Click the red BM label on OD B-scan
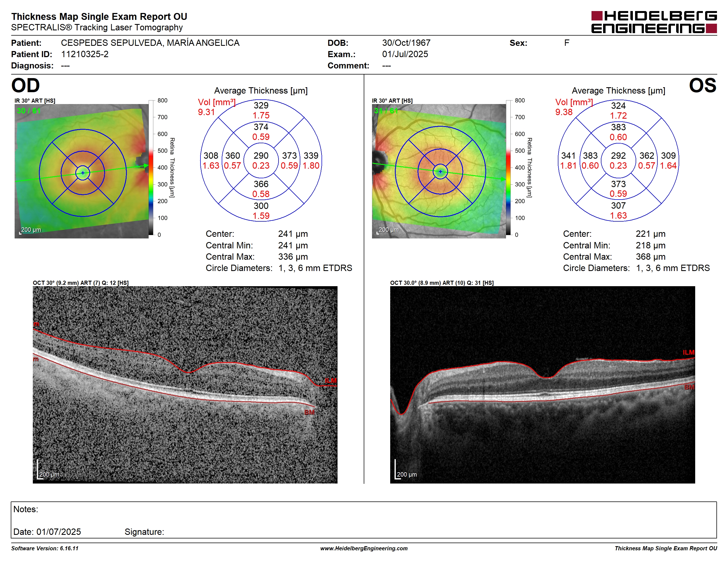 pos(309,412)
